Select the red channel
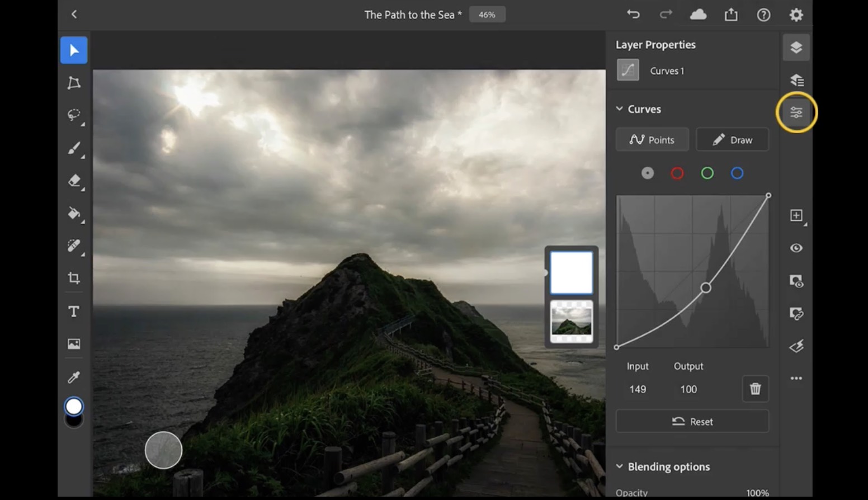The image size is (868, 500). pyautogui.click(x=677, y=173)
